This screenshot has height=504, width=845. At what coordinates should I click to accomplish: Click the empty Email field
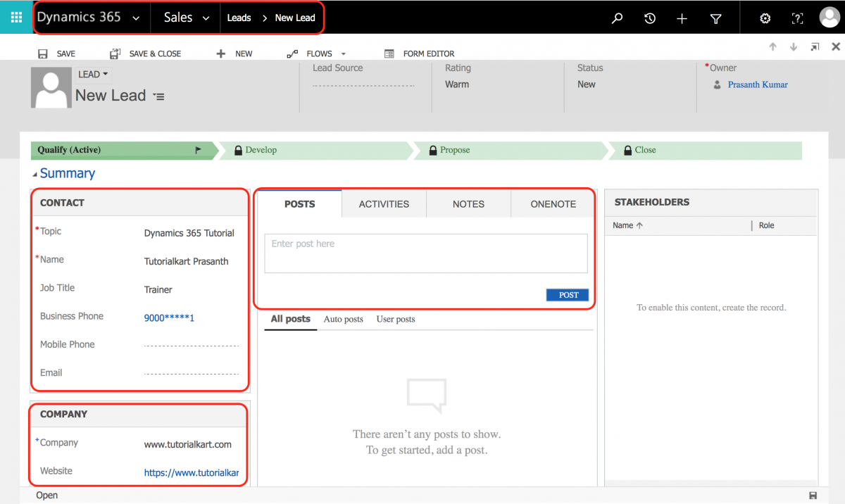192,373
